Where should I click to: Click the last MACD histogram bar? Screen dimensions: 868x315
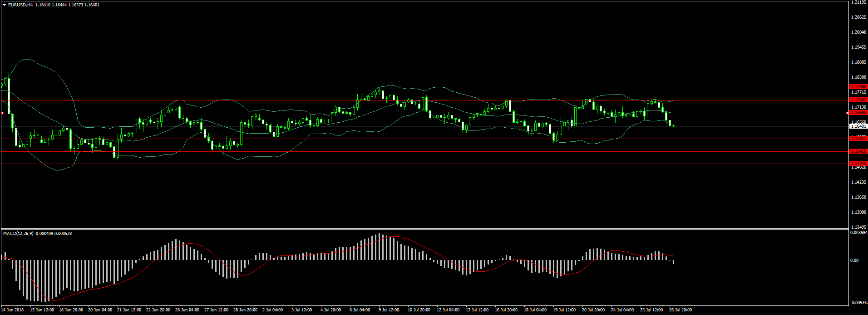tap(673, 262)
